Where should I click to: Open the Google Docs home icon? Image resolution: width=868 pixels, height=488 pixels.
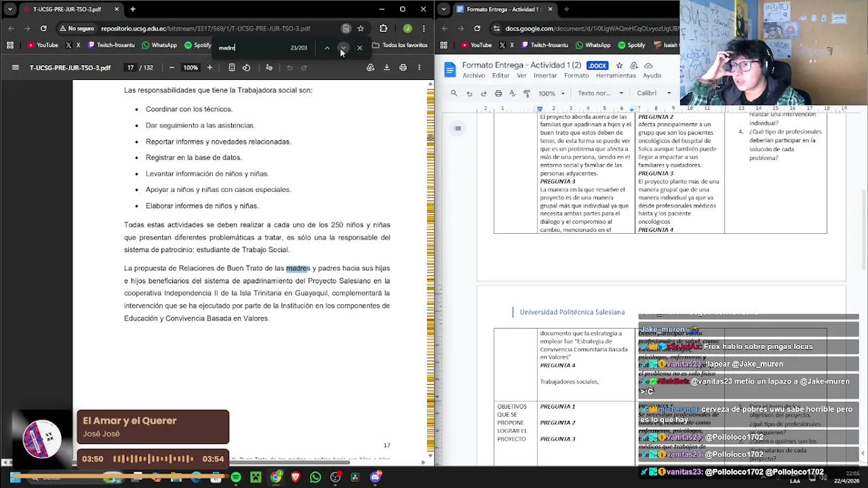[450, 70]
